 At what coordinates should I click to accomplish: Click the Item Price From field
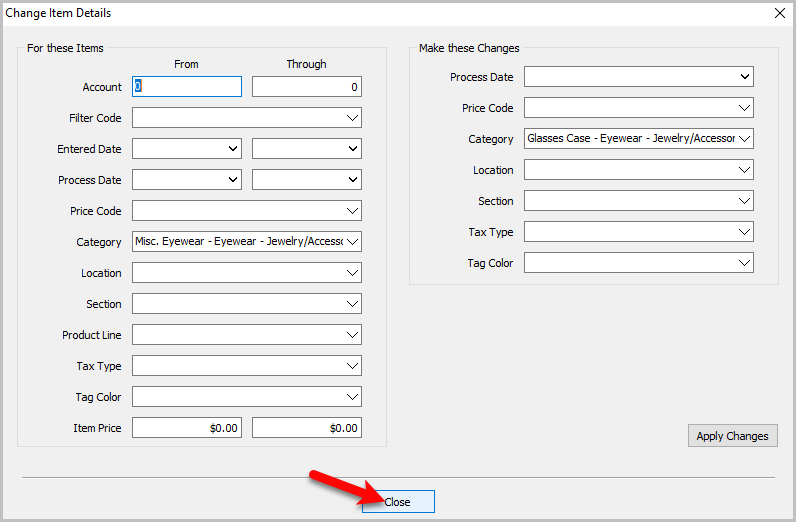click(187, 428)
